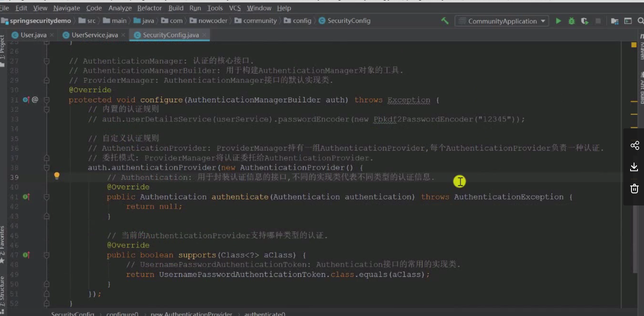Viewport: 644px width, 316px height.
Task: Switch to the User.java tab
Action: coord(33,35)
